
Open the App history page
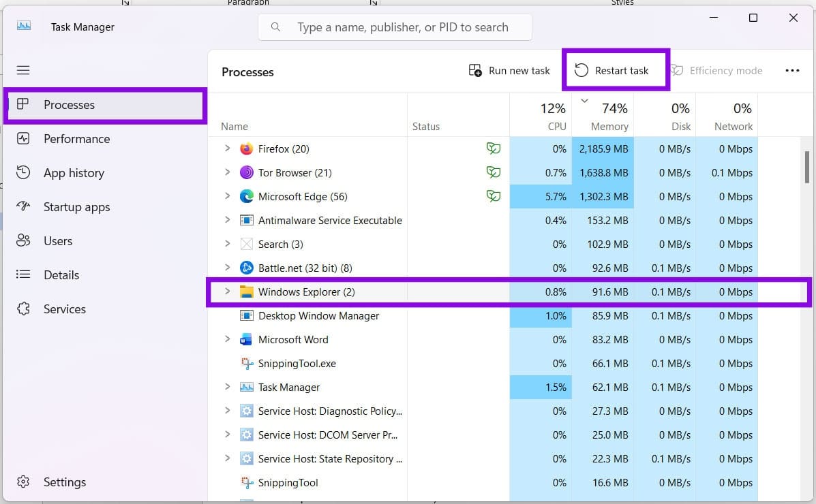point(106,173)
